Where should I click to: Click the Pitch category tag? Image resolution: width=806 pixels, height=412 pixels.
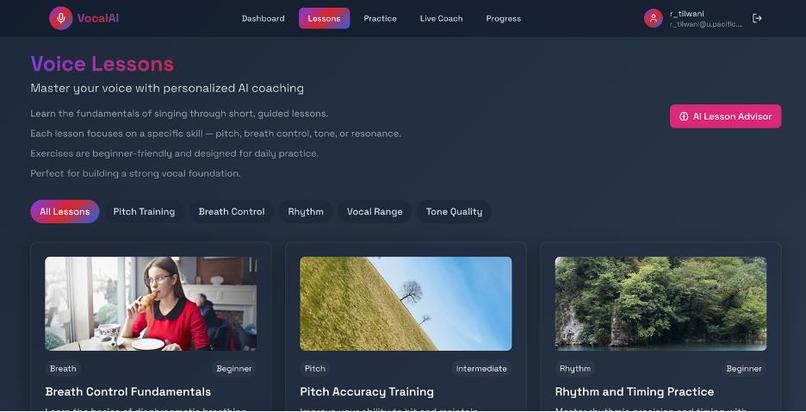315,369
